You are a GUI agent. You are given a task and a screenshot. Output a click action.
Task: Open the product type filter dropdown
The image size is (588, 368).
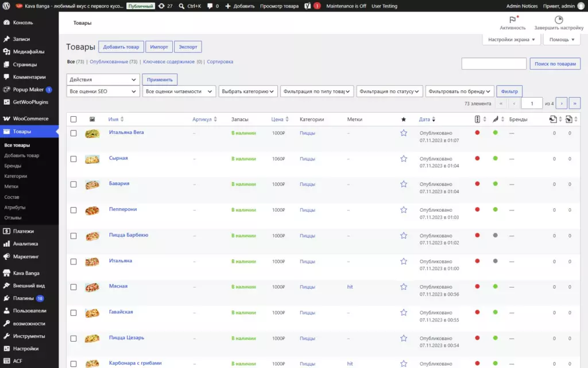coord(317,91)
